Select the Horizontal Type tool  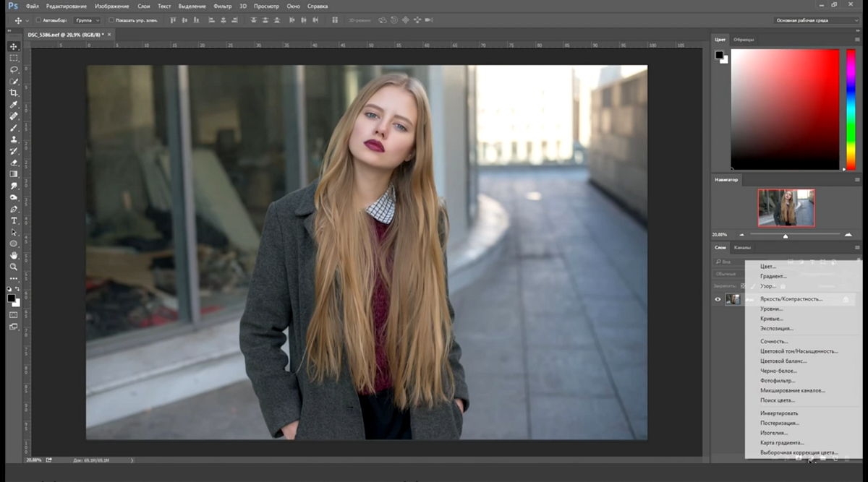(14, 220)
